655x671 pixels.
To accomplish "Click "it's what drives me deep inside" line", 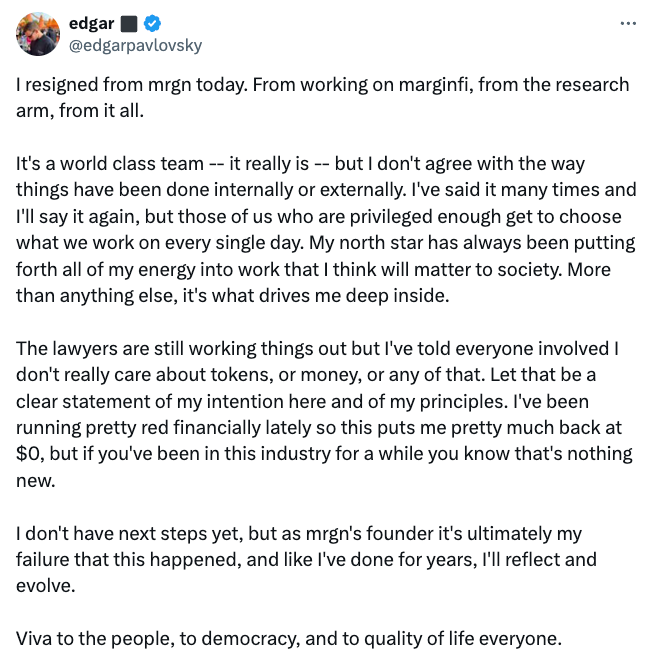I will pos(316,296).
